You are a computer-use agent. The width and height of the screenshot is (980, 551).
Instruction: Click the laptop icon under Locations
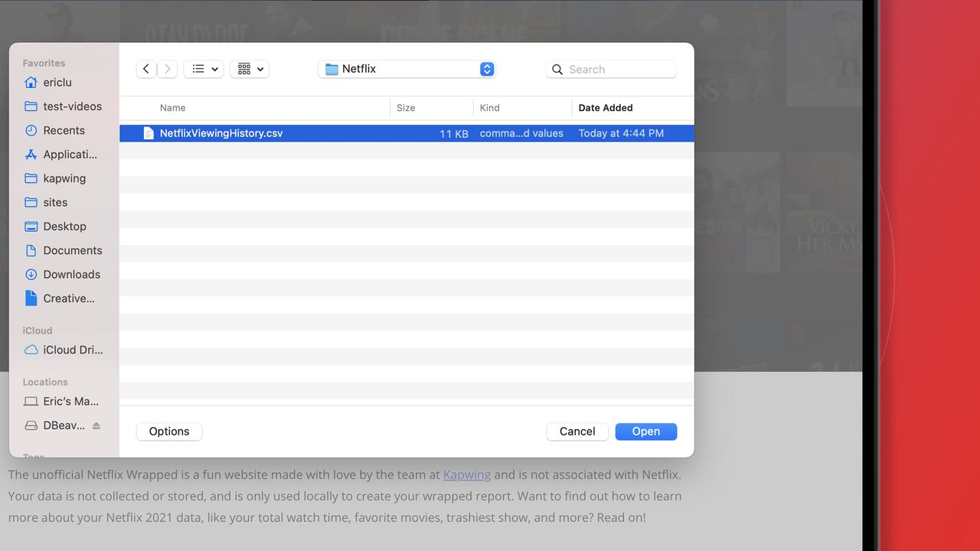31,401
